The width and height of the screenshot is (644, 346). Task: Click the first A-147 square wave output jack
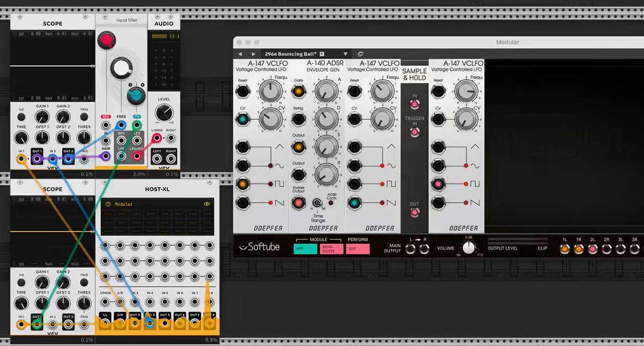pyautogui.click(x=243, y=184)
